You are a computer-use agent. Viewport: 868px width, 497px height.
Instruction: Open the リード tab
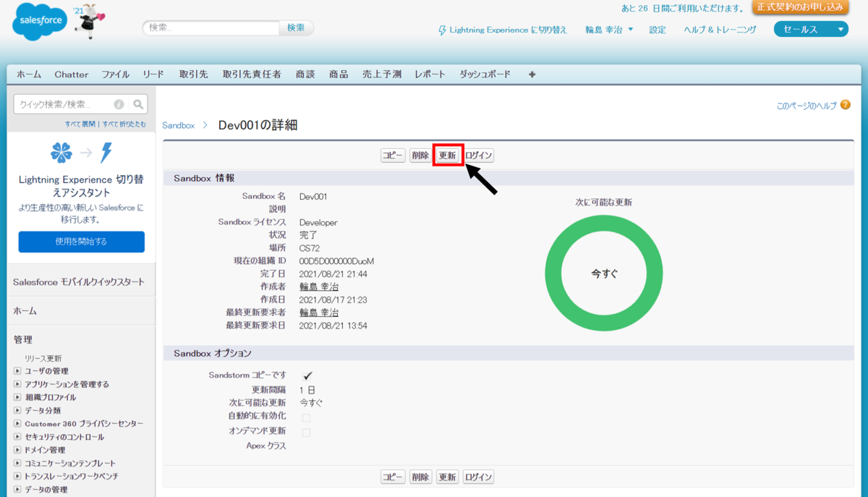[x=153, y=75]
